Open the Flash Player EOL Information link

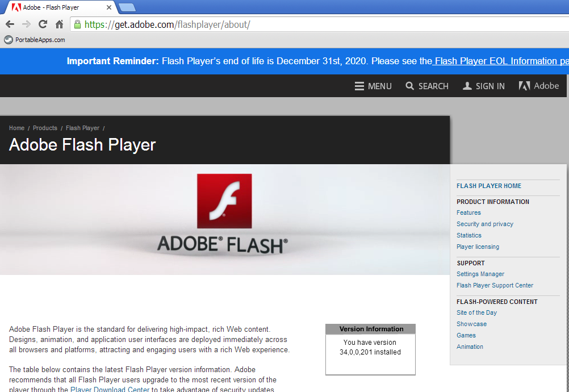(x=501, y=61)
